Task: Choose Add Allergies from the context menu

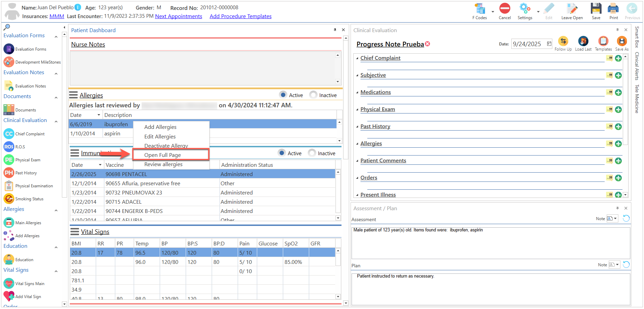Action: click(x=160, y=127)
